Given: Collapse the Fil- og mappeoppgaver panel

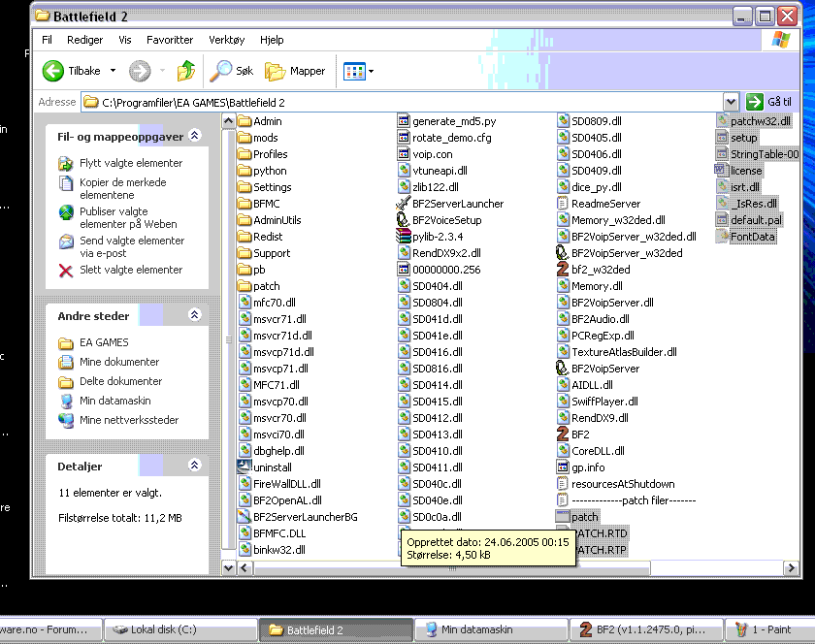Looking at the screenshot, I should (194, 137).
